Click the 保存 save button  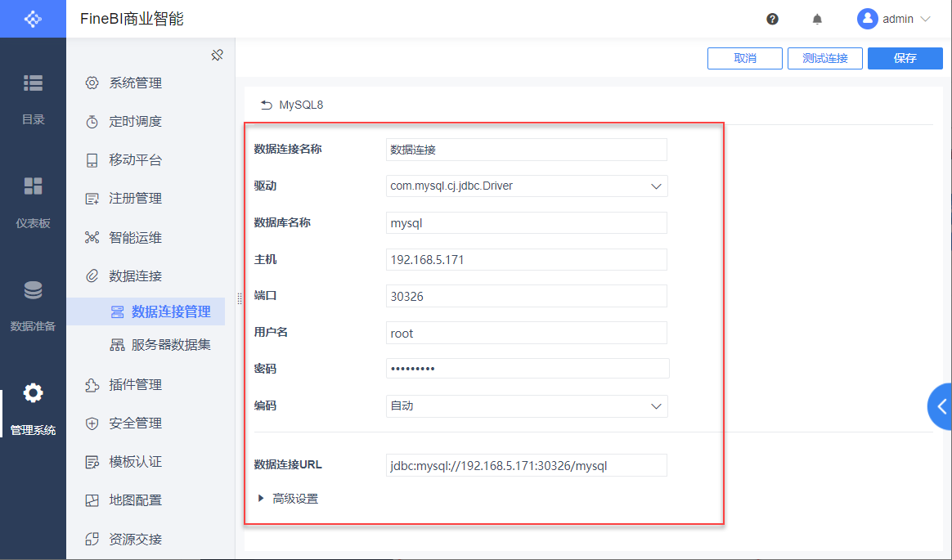point(905,58)
